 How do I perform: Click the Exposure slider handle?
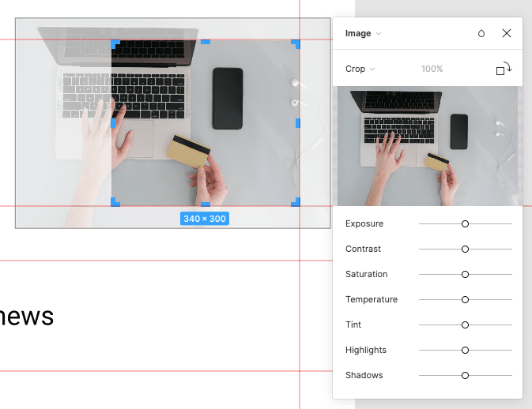(x=465, y=224)
